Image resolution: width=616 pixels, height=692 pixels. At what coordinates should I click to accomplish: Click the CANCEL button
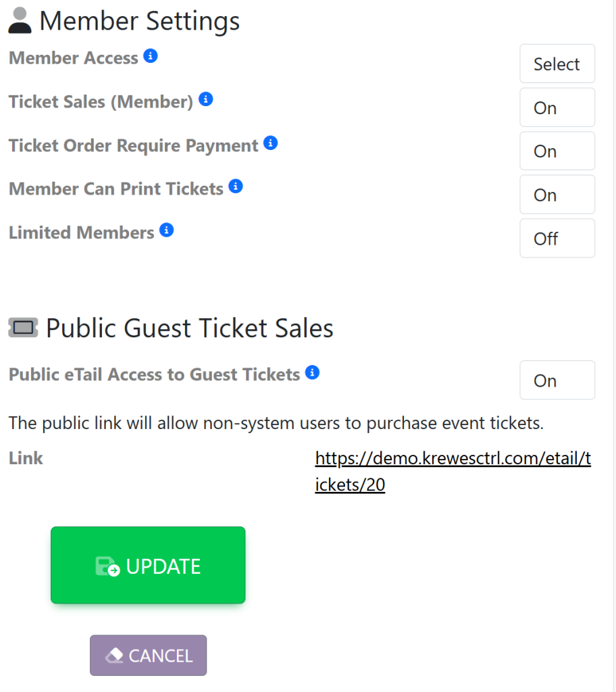pyautogui.click(x=148, y=656)
